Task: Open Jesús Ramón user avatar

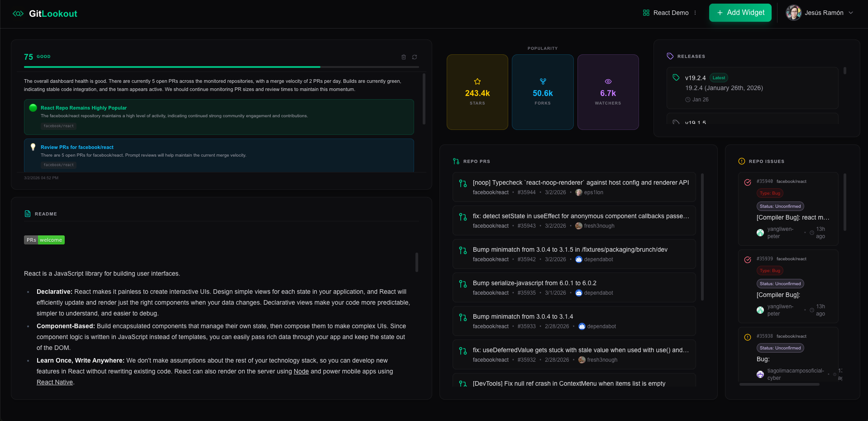Action: click(794, 13)
